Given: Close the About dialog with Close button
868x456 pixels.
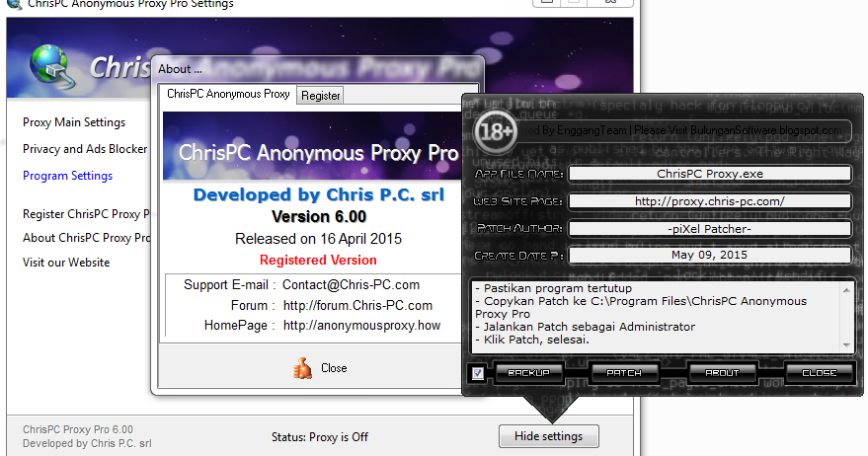Looking at the screenshot, I should tap(320, 368).
